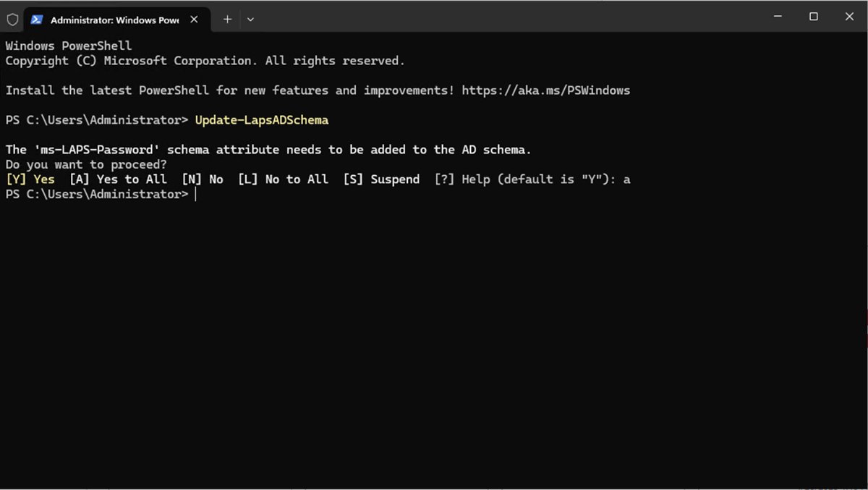868x490 pixels.
Task: Click the PowerShell icon on the tab
Action: [x=36, y=20]
